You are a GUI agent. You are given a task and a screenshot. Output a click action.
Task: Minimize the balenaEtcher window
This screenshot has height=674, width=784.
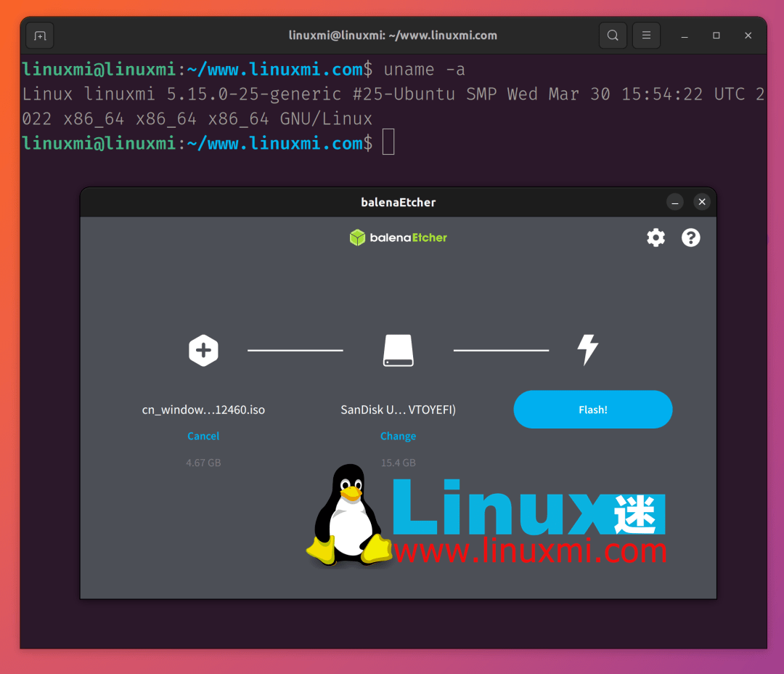pyautogui.click(x=674, y=202)
